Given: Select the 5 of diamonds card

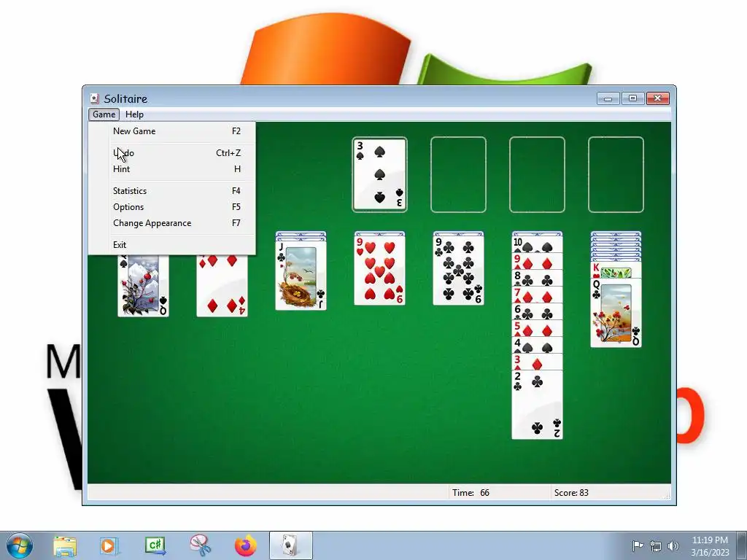Looking at the screenshot, I should point(537,328).
